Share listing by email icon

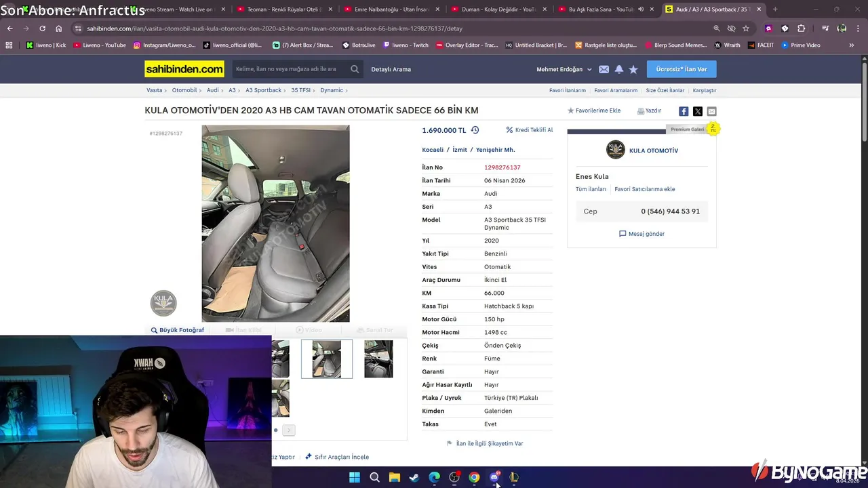coord(711,111)
